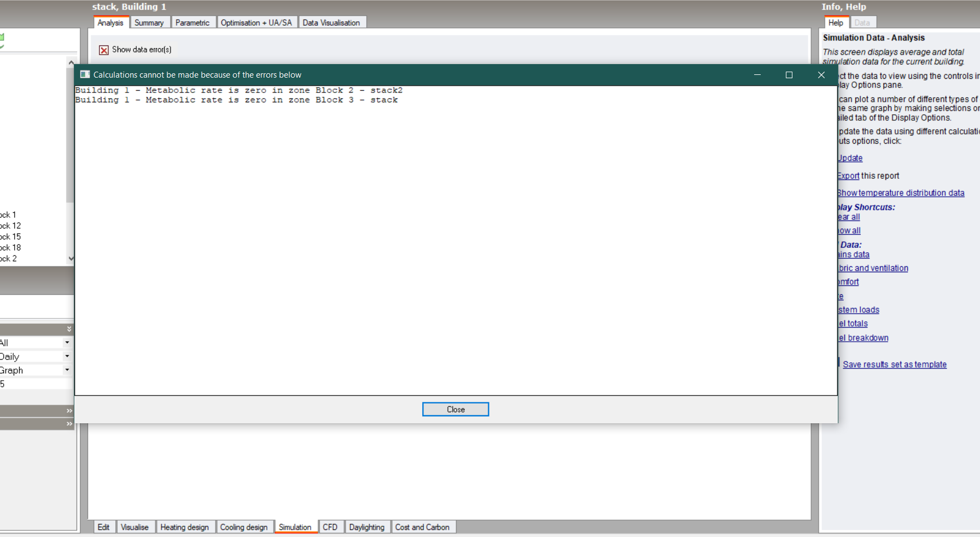Select Block 15 in the navigator tree

click(10, 237)
